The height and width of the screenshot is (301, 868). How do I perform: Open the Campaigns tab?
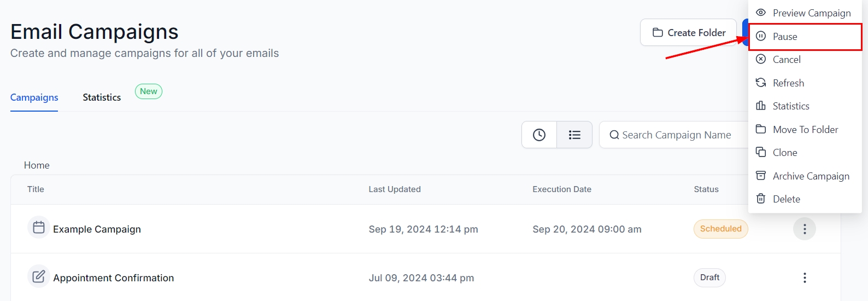[34, 97]
